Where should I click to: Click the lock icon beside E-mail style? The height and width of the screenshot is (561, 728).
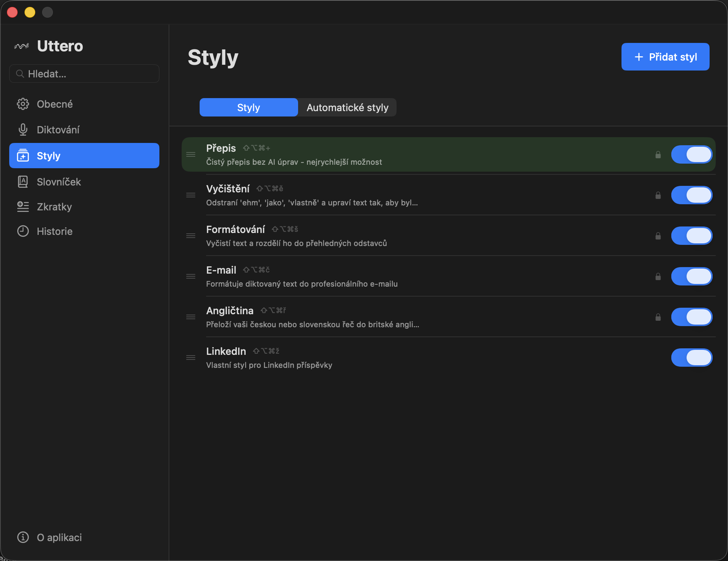658,276
